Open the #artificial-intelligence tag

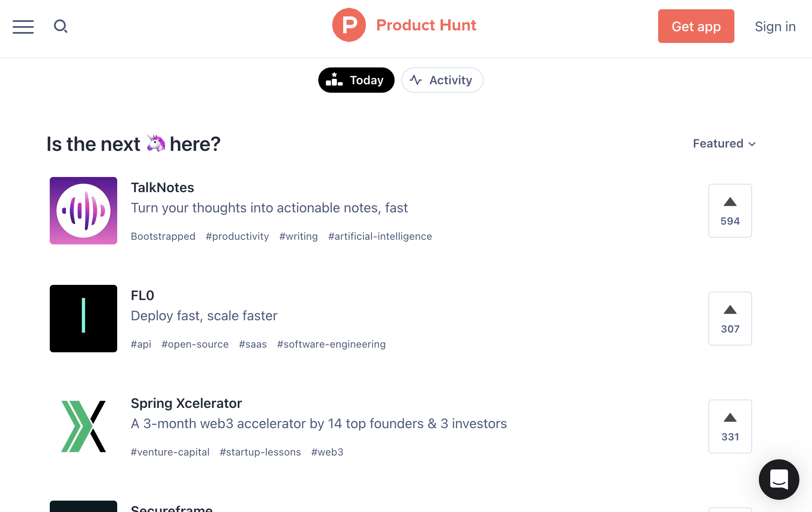tap(380, 236)
